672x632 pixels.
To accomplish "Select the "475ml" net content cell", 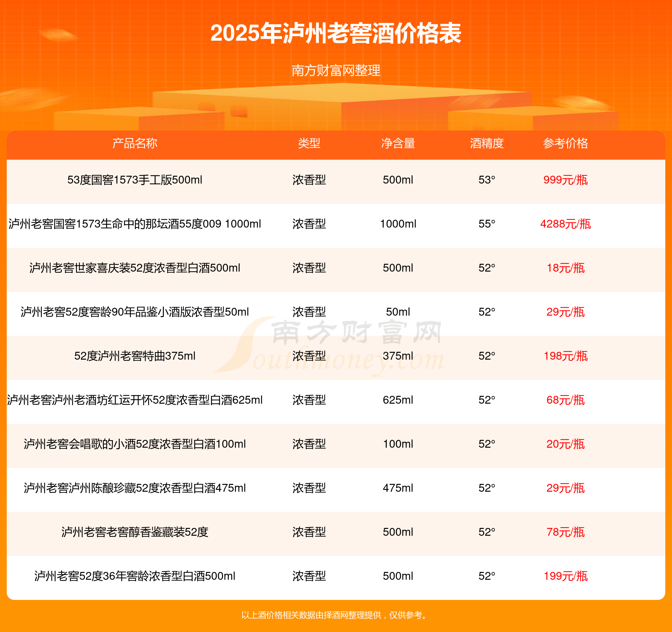I will 398,488.
